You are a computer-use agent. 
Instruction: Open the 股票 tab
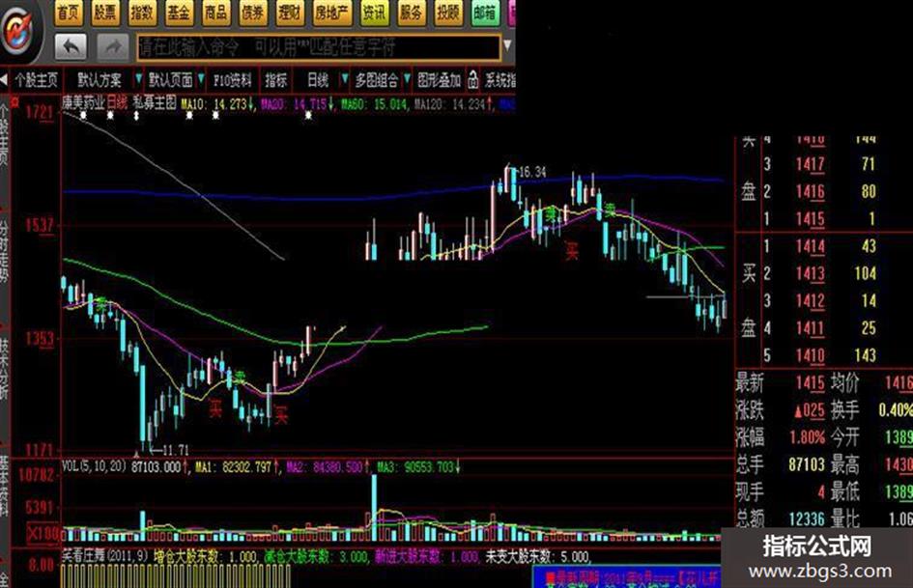tap(104, 13)
